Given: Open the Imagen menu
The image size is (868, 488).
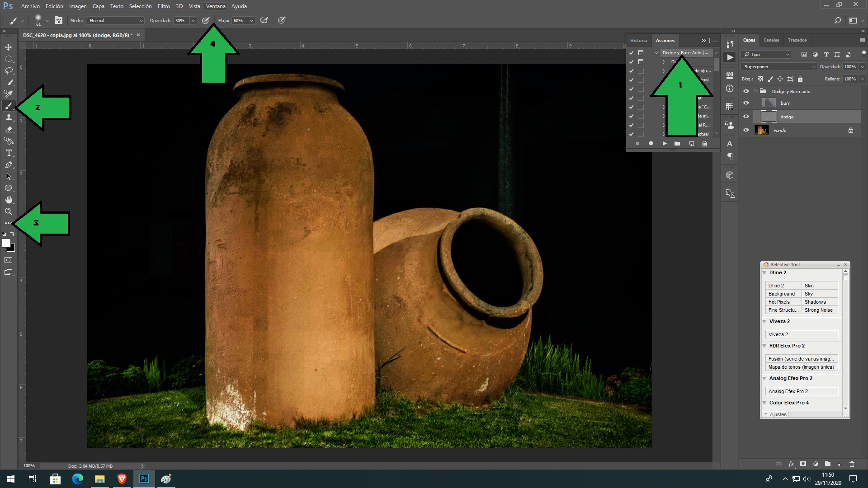Looking at the screenshot, I should (78, 6).
